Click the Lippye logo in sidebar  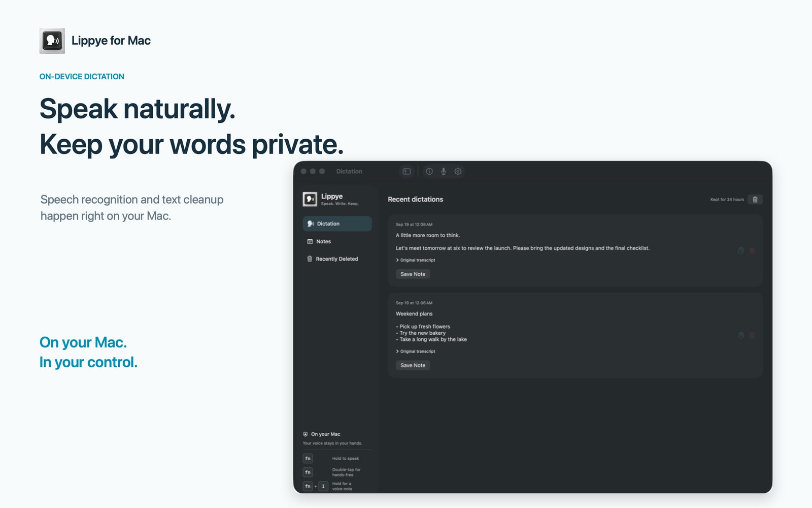tap(310, 199)
